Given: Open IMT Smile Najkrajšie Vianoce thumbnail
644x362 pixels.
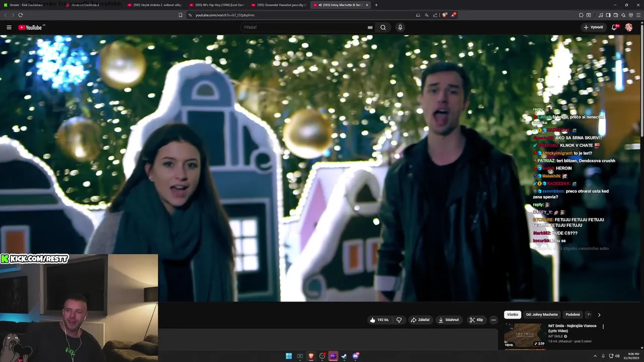Looking at the screenshot, I should 525,335.
